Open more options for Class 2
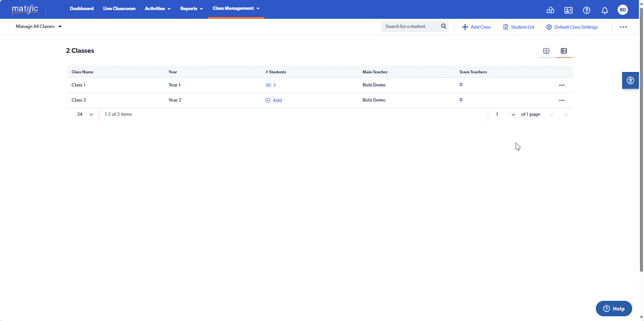The image size is (644, 321). click(562, 101)
